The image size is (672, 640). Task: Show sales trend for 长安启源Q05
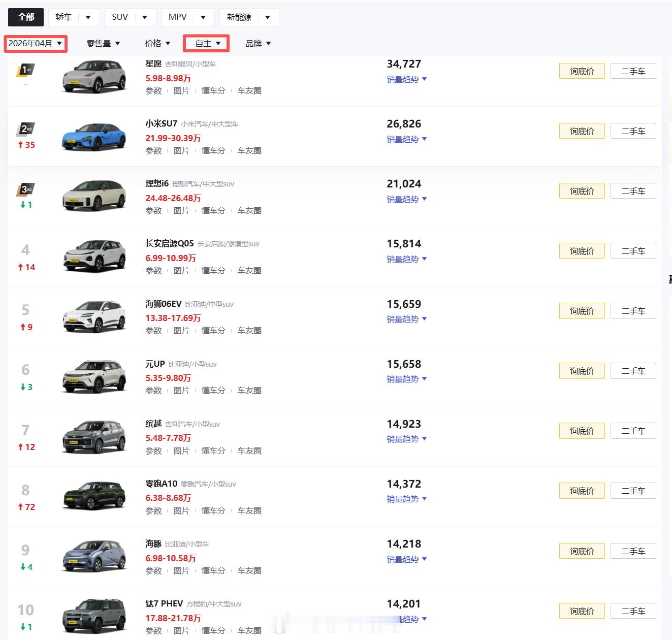pos(407,259)
